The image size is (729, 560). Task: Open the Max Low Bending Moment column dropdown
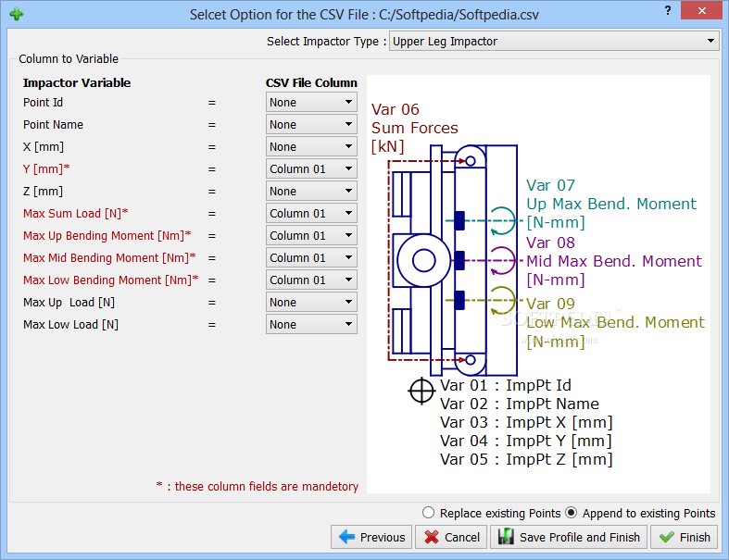click(311, 280)
